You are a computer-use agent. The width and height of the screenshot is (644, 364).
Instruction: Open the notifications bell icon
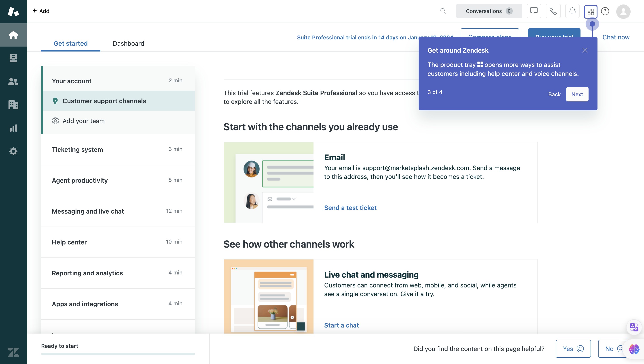click(x=572, y=11)
